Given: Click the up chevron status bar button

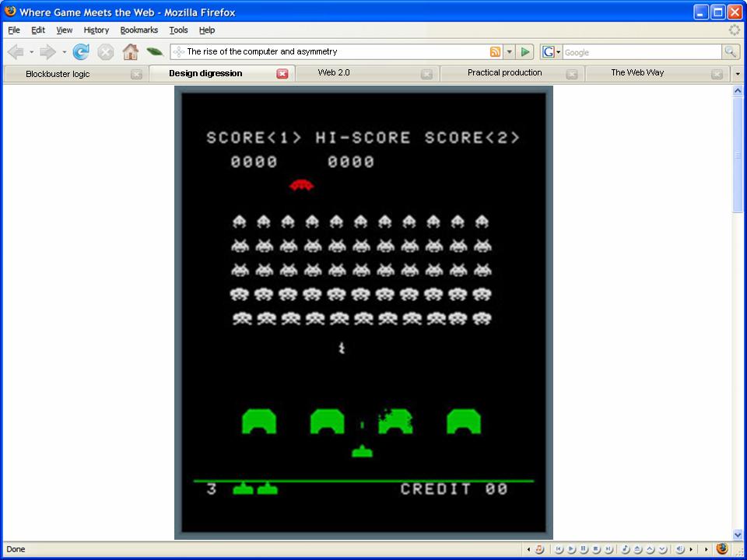Looking at the screenshot, I should (x=650, y=549).
